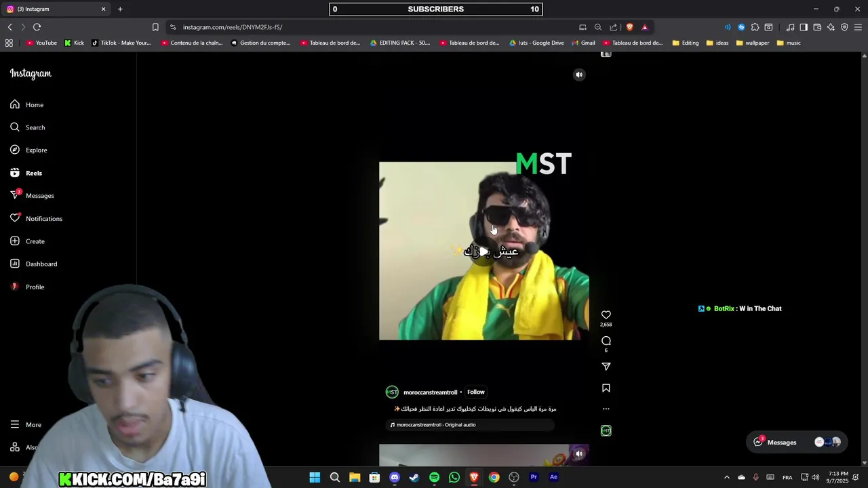
Task: Open Brave Leo AI sparkle icon
Action: point(831,27)
